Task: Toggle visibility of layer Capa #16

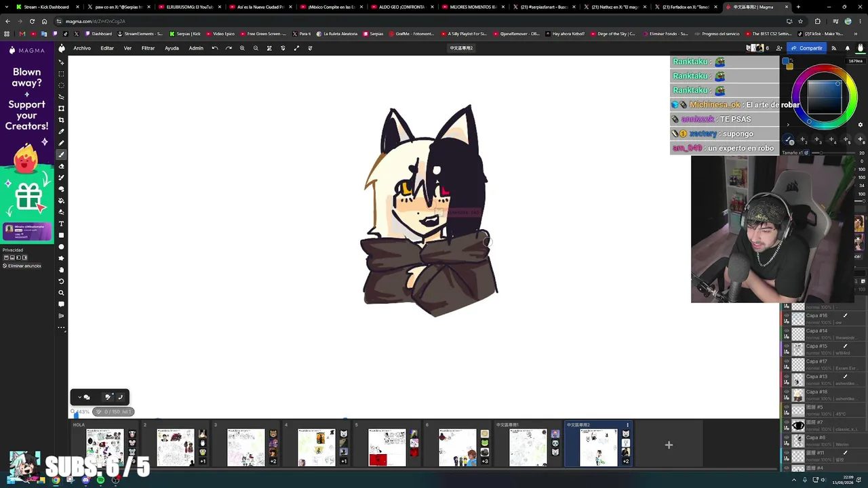Action: (787, 316)
